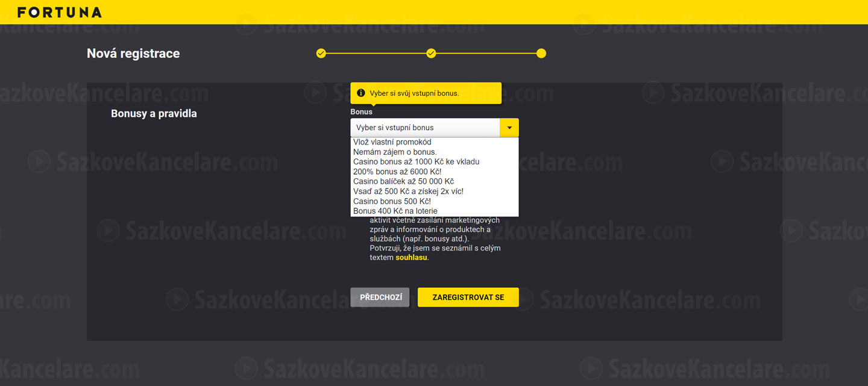This screenshot has height=386, width=868.
Task: Click the yellow dropdown arrow button
Action: tap(509, 128)
